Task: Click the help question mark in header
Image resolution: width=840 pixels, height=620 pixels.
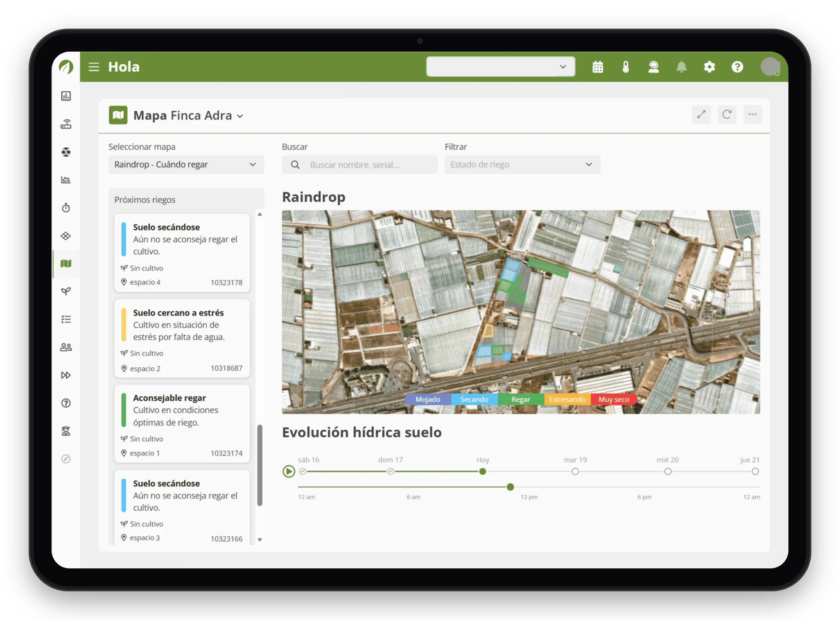Action: coord(737,67)
